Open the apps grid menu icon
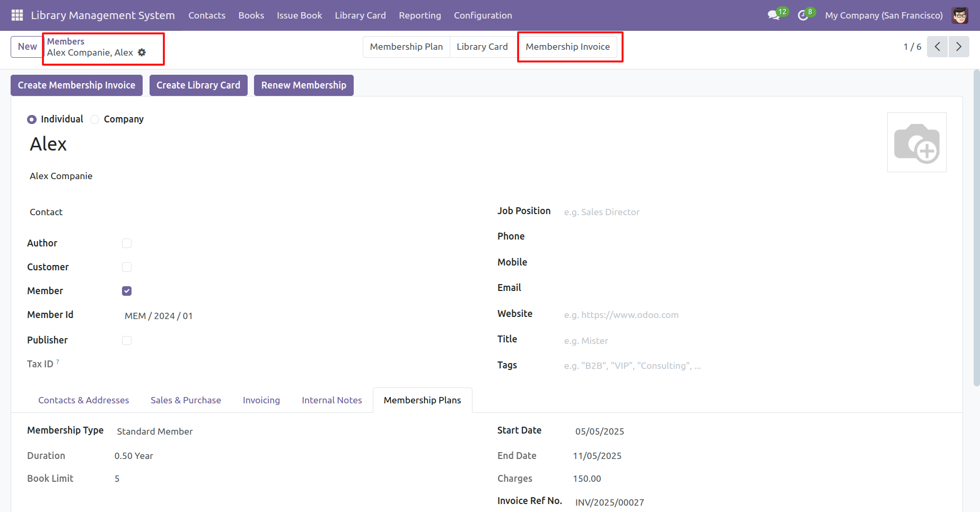Image resolution: width=980 pixels, height=512 pixels. click(x=17, y=15)
